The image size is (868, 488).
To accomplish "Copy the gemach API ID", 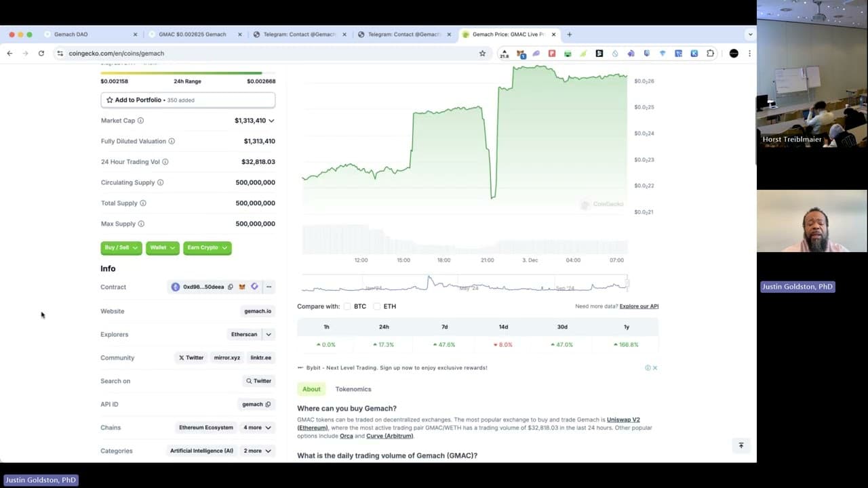I will [268, 405].
